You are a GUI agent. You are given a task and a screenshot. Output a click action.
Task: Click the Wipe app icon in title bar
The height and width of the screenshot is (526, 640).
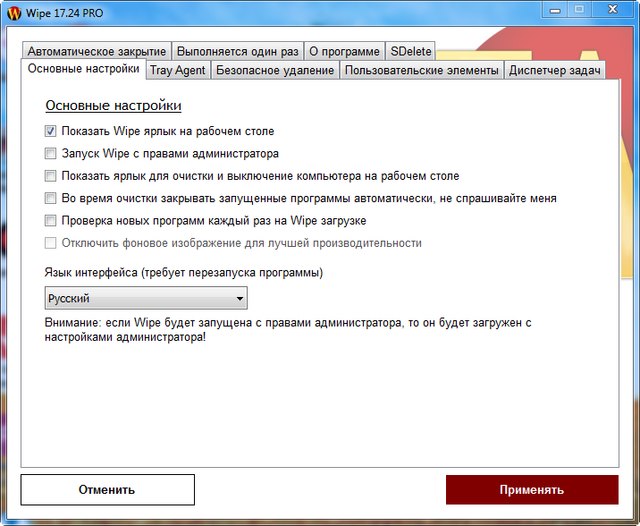[x=15, y=12]
